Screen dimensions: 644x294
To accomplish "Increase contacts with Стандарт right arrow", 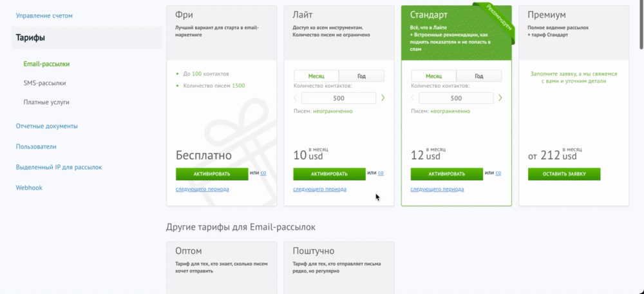I will 500,98.
